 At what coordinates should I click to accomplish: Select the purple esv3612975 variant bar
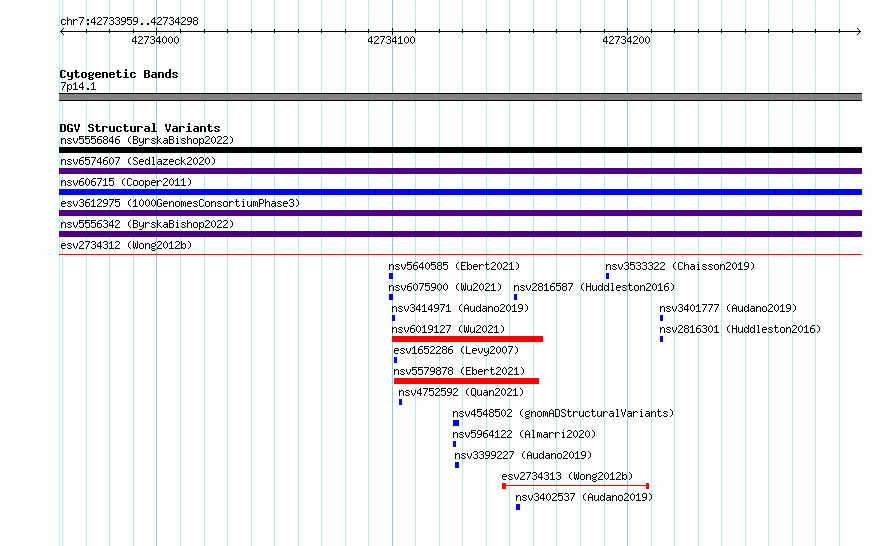460,213
